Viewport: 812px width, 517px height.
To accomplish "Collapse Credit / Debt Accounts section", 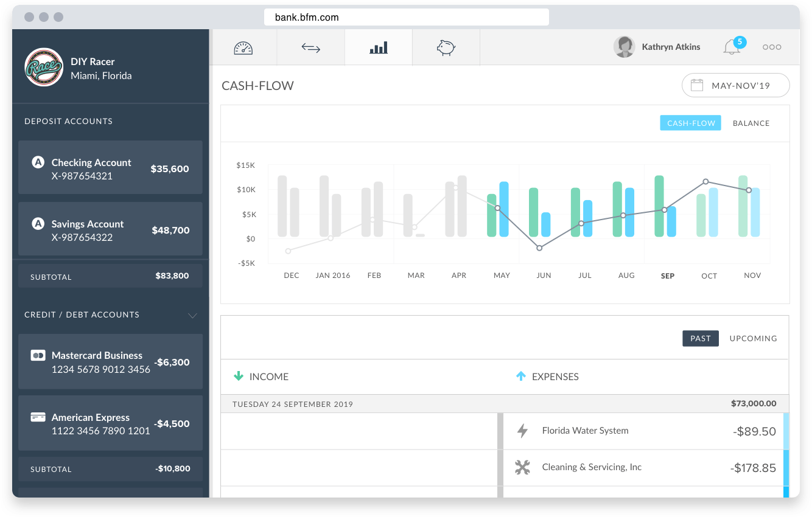I will pyautogui.click(x=192, y=315).
